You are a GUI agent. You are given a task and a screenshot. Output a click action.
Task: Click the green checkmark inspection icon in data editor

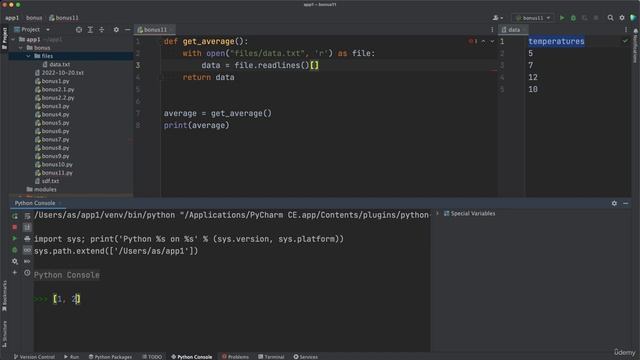[x=625, y=41]
